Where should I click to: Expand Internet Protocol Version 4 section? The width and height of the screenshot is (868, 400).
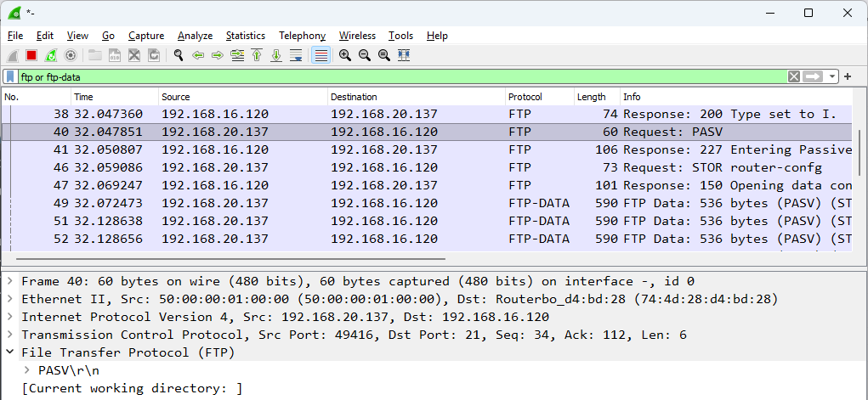(x=10, y=317)
